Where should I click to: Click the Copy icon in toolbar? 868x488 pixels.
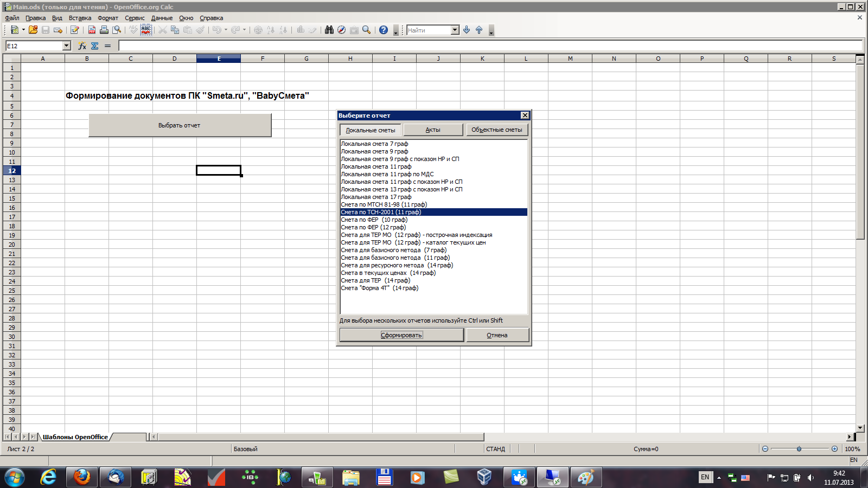(175, 30)
